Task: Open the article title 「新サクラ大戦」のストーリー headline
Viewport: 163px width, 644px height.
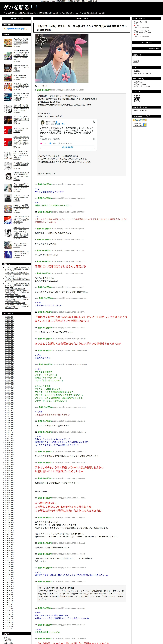Action: point(82,28)
